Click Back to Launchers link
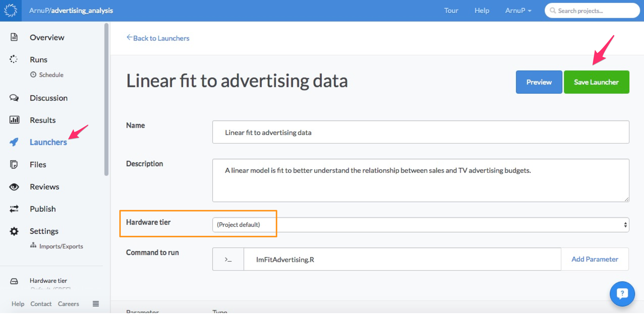 click(158, 38)
